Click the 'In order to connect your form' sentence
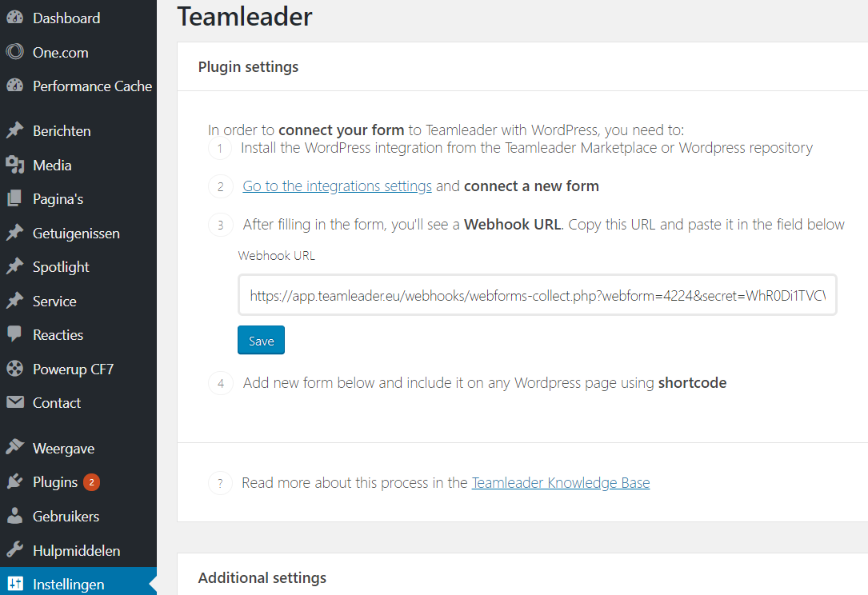 (x=446, y=130)
